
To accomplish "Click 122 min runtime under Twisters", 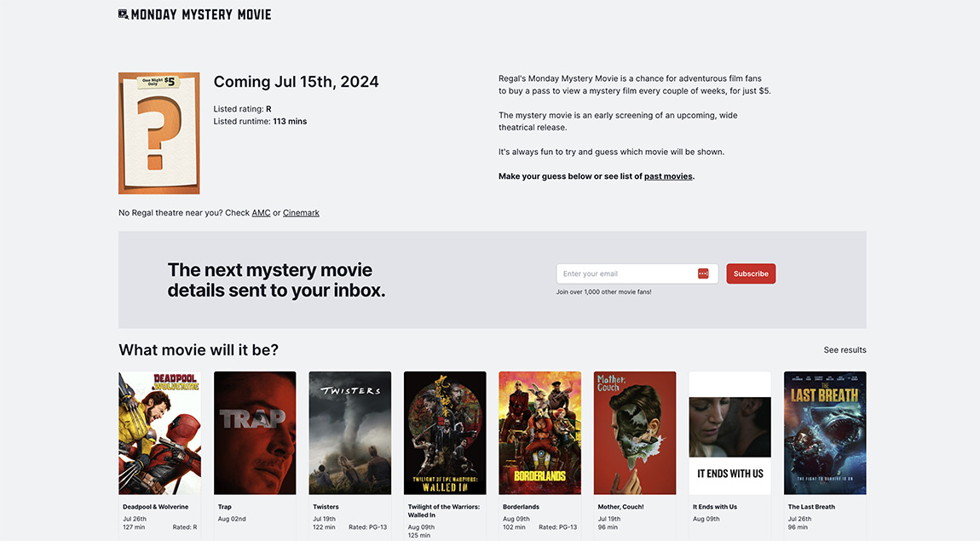I will pyautogui.click(x=324, y=527).
